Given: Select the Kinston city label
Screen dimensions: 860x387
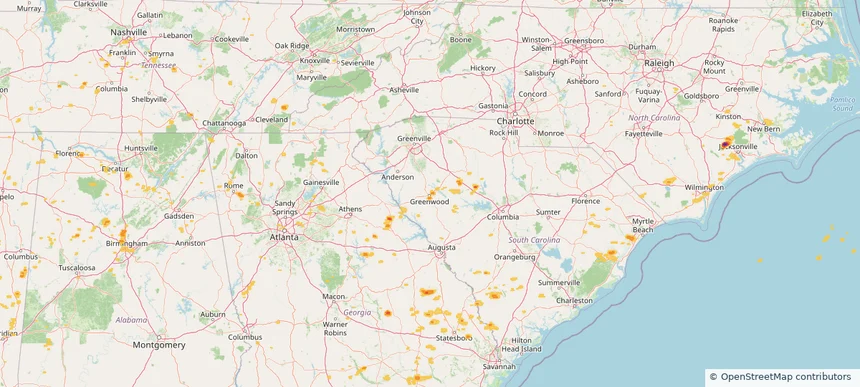Looking at the screenshot, I should pyautogui.click(x=728, y=117).
